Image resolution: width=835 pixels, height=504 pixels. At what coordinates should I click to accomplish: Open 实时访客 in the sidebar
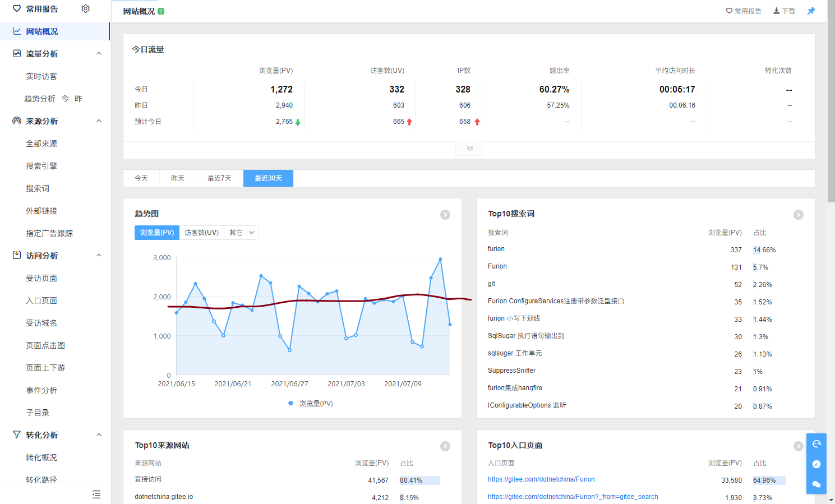pyautogui.click(x=41, y=76)
